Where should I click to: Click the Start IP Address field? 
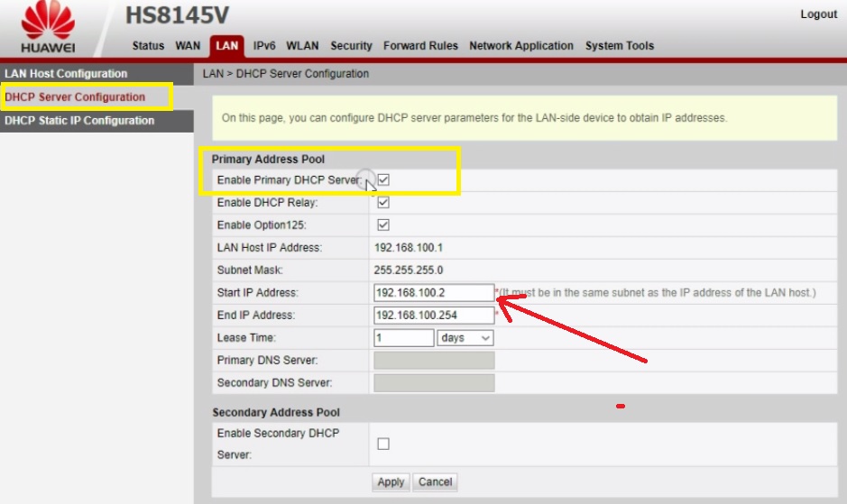pos(433,293)
